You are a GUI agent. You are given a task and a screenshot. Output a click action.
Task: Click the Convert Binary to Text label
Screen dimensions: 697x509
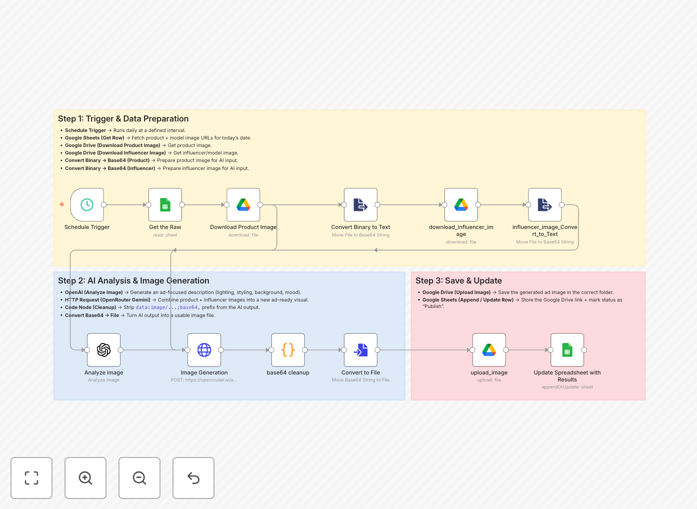[361, 227]
